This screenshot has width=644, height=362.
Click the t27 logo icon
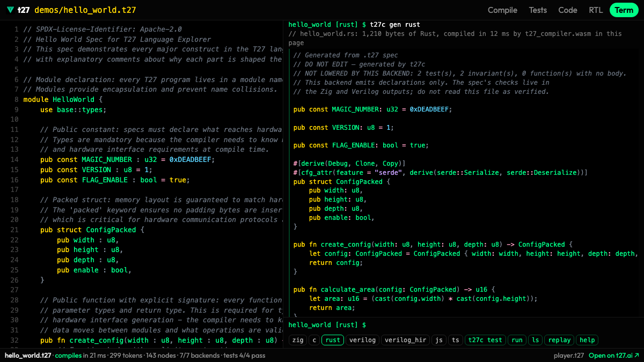[11, 10]
